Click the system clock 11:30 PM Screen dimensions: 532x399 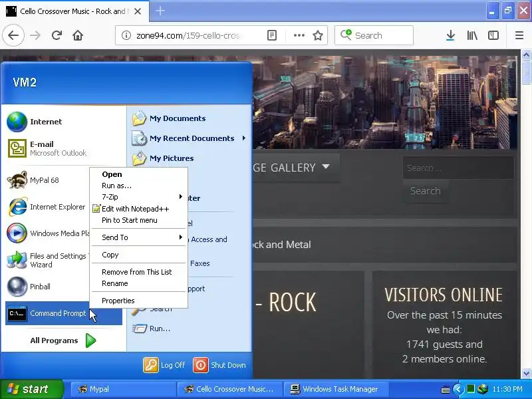point(507,389)
